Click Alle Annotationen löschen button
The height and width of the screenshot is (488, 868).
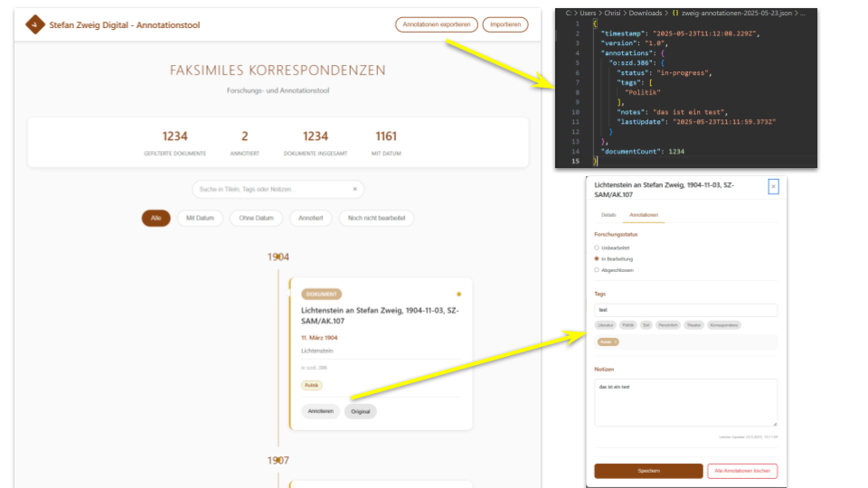pos(741,471)
